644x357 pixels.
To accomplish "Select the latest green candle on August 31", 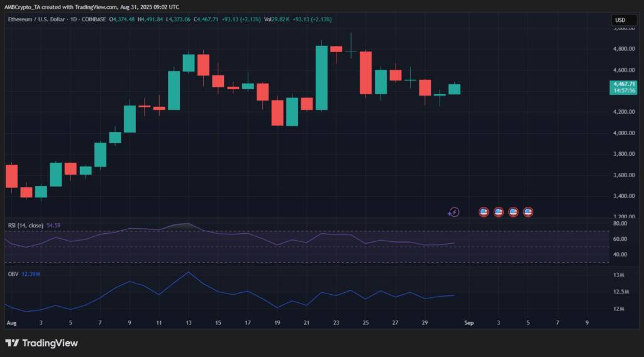I will pos(454,89).
